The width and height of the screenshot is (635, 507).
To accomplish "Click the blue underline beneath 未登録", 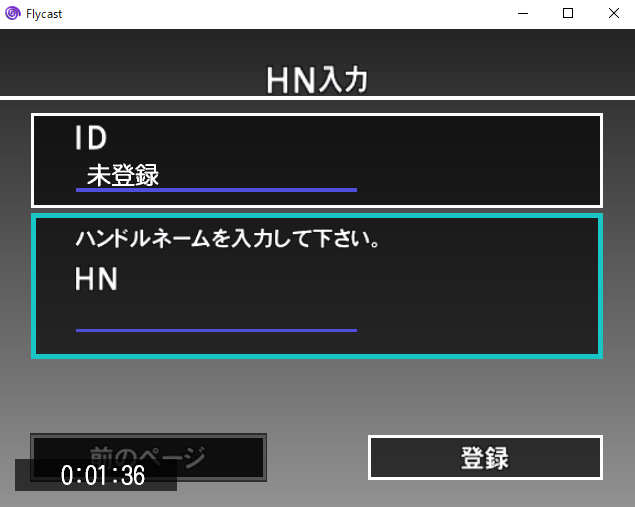I will coord(216,190).
